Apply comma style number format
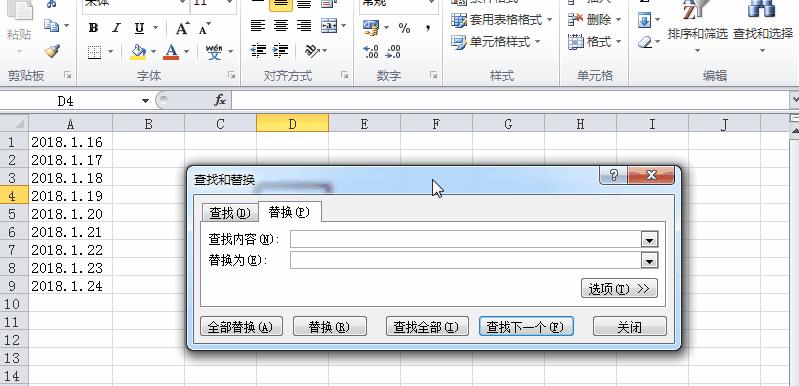Image resolution: width=799 pixels, height=386 pixels. (x=428, y=29)
